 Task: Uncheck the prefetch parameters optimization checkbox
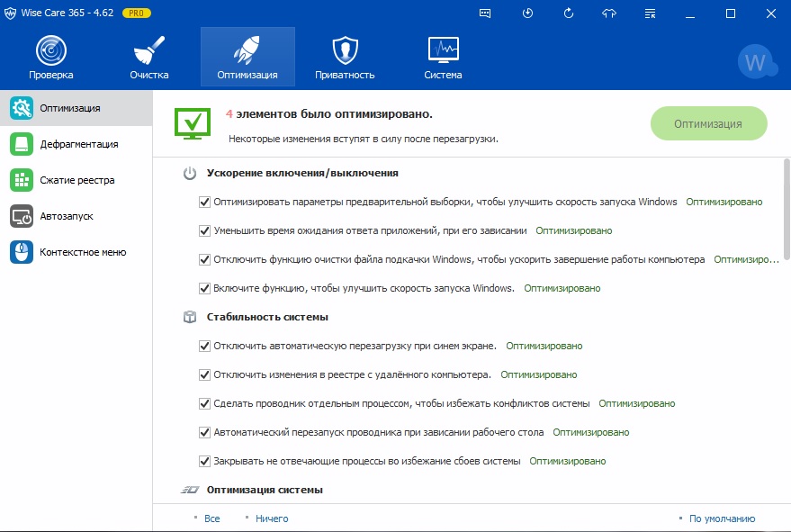tap(204, 203)
